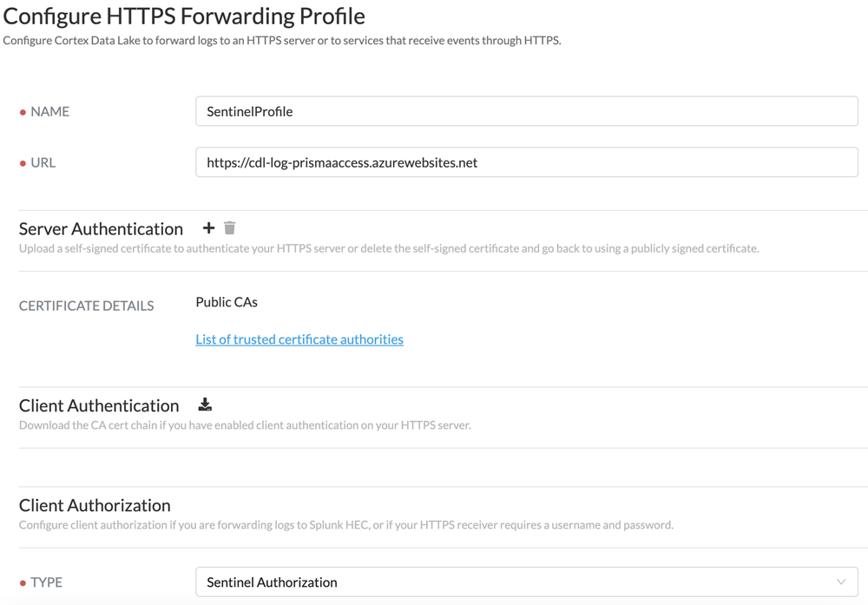
Task: Click the red required dot beside NAME
Action: (x=23, y=112)
